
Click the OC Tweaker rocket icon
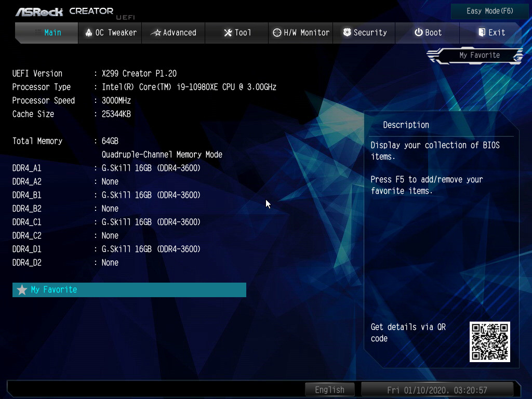pos(88,33)
